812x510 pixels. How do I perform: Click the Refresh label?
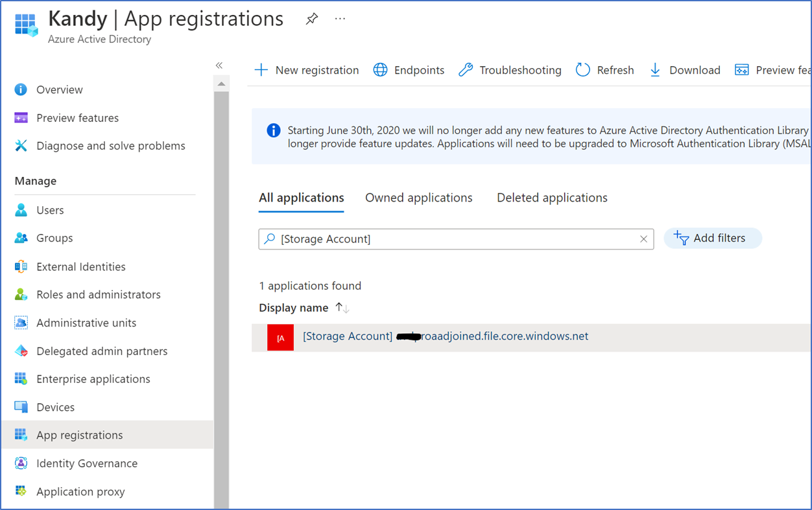pyautogui.click(x=615, y=70)
